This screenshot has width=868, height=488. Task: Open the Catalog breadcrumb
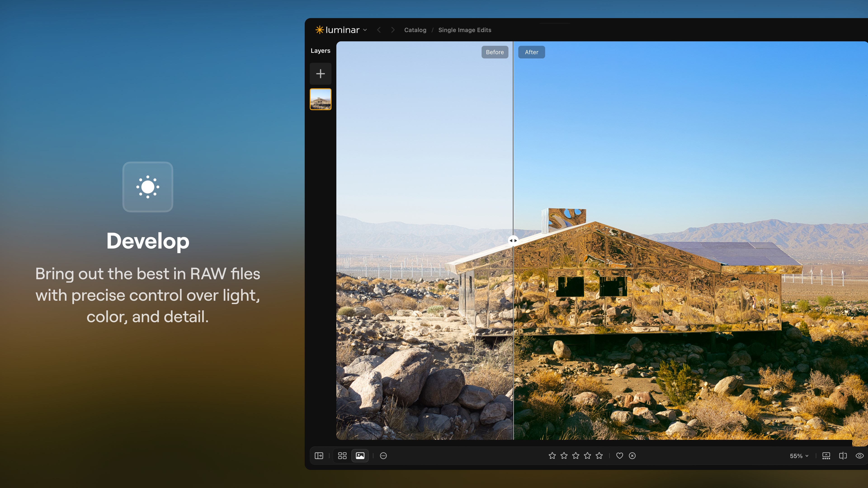[x=415, y=30]
